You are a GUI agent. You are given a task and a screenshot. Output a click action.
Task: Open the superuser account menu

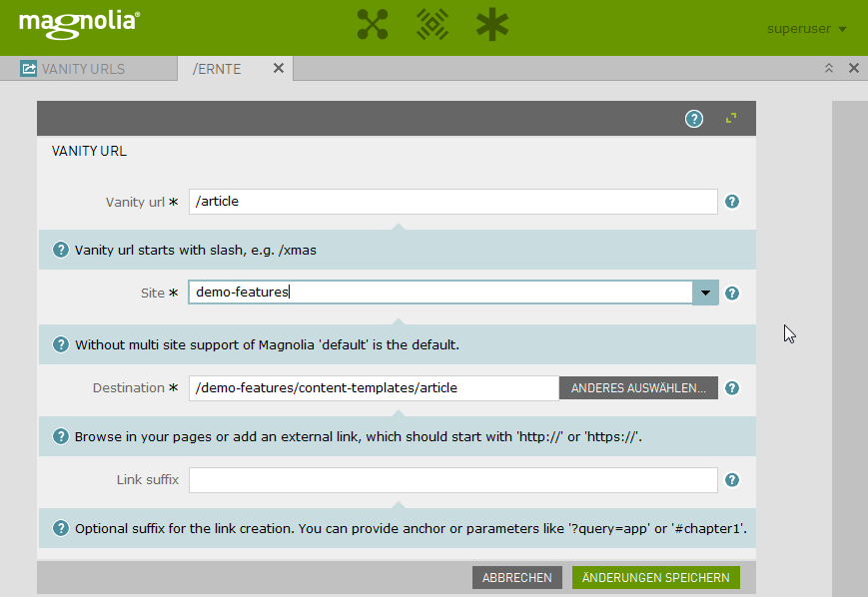point(806,29)
